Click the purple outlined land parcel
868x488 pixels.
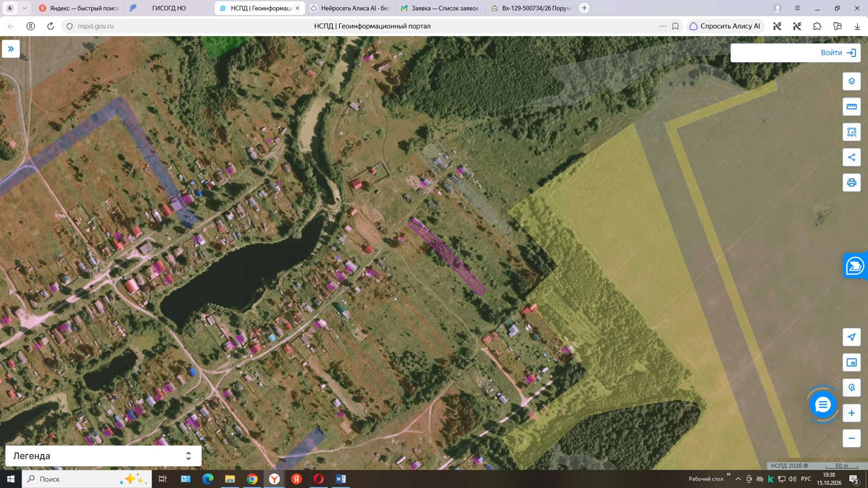point(446,256)
